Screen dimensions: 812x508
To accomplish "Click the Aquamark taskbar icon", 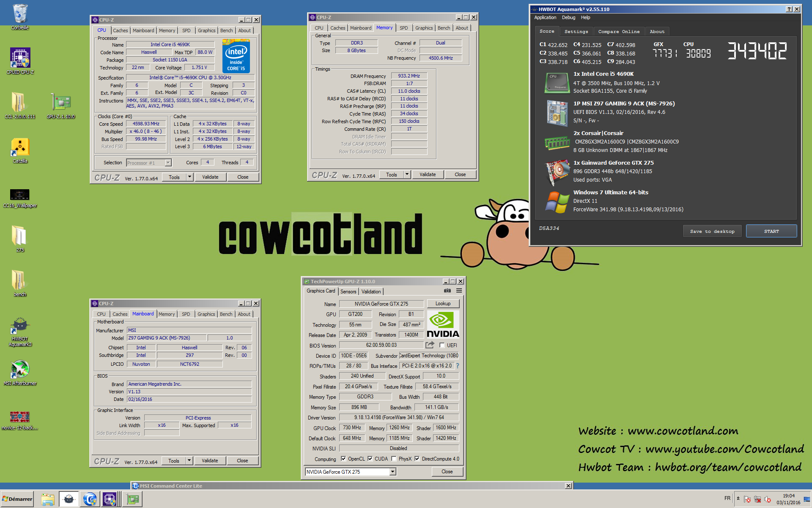I will click(x=69, y=499).
